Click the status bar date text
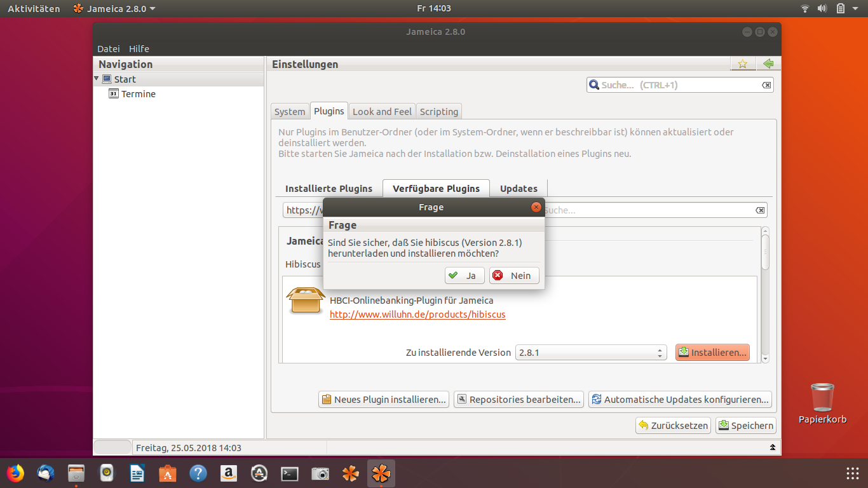Viewport: 868px width, 488px height. (189, 448)
